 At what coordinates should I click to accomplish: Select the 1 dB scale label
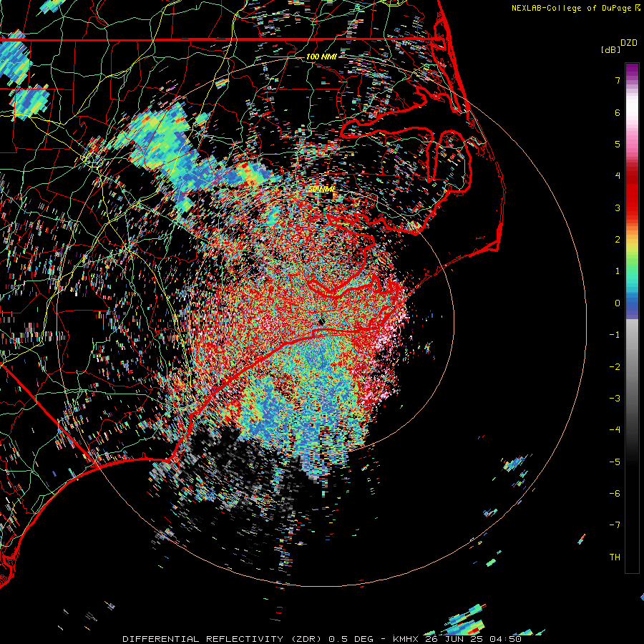618,271
